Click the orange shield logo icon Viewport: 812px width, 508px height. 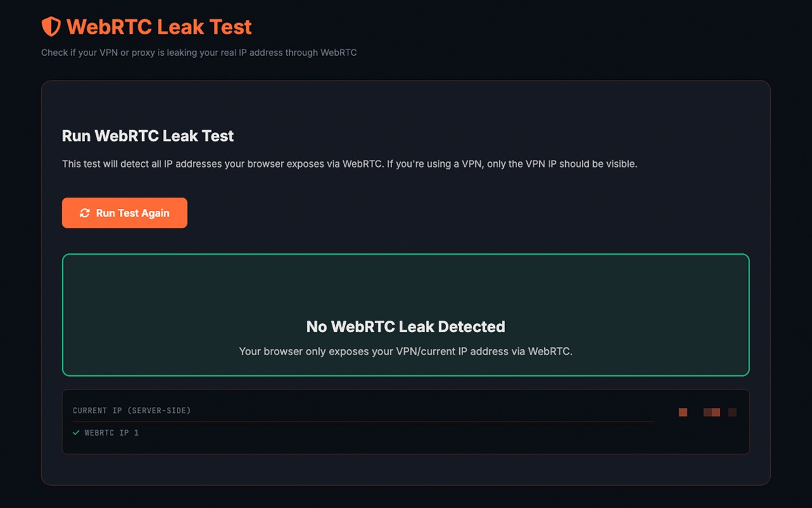51,27
